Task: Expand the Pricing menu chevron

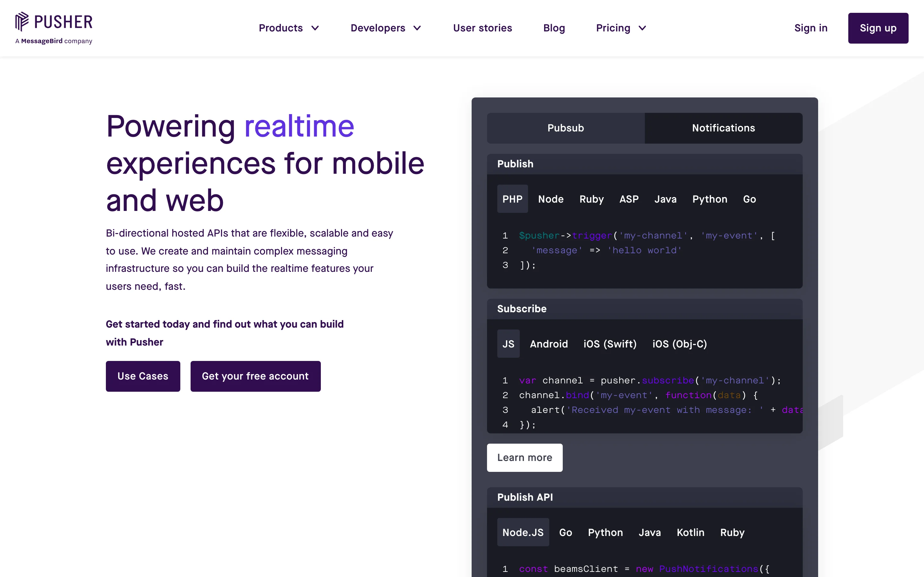Action: [642, 28]
